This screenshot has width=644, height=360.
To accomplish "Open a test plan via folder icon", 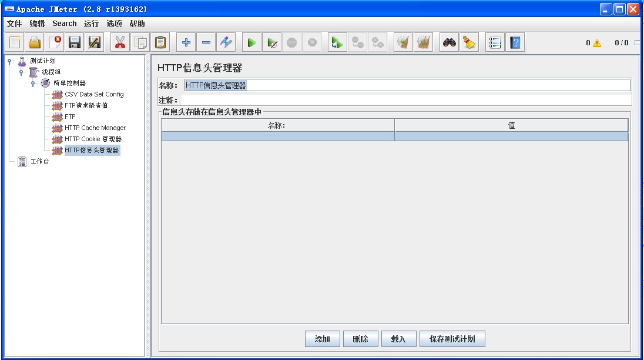I will (35, 42).
